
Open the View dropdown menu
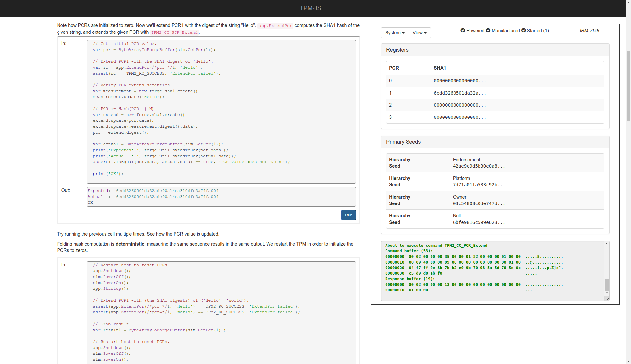(x=419, y=33)
